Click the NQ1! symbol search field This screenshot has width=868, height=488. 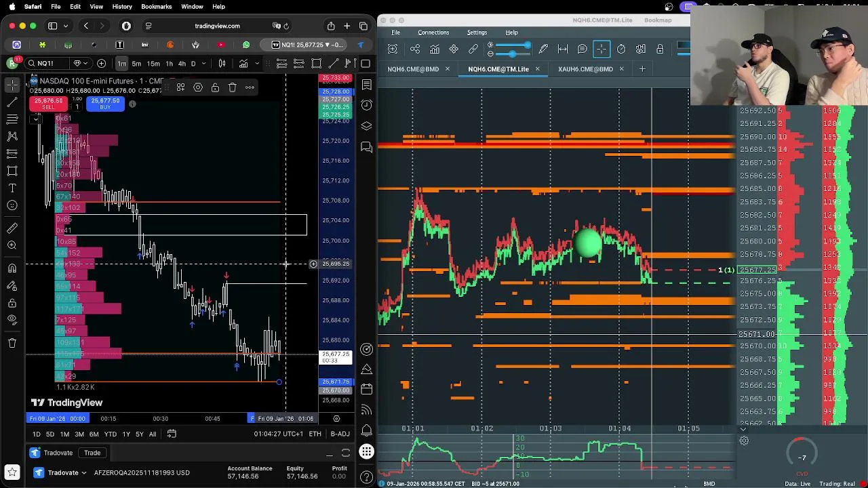[x=45, y=64]
